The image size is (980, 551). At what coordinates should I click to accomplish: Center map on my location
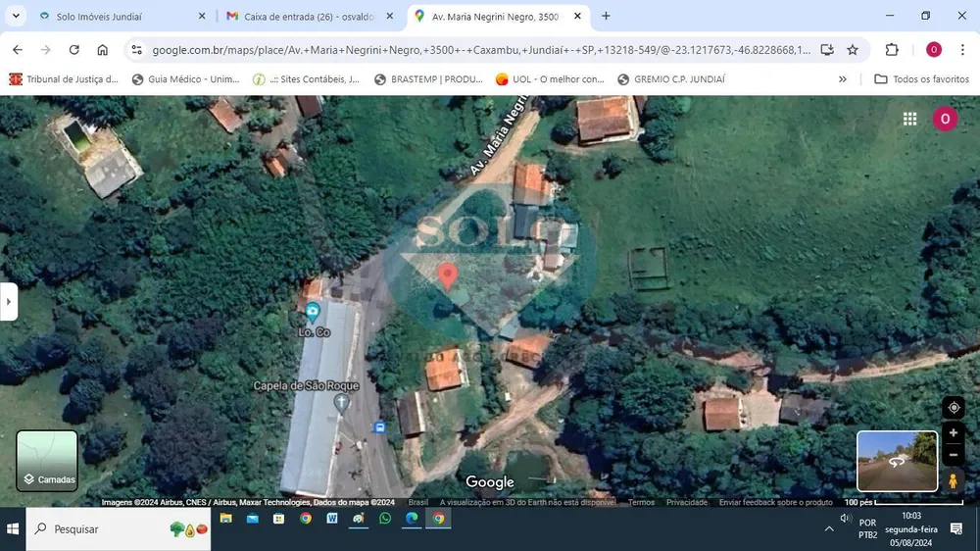pos(954,408)
